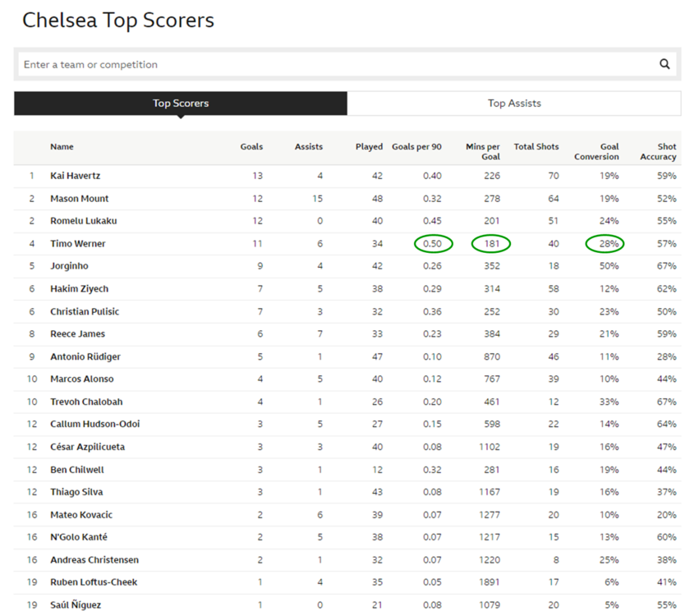Open Mason Mount player name
Image resolution: width=685 pixels, height=616 pixels.
click(x=79, y=198)
